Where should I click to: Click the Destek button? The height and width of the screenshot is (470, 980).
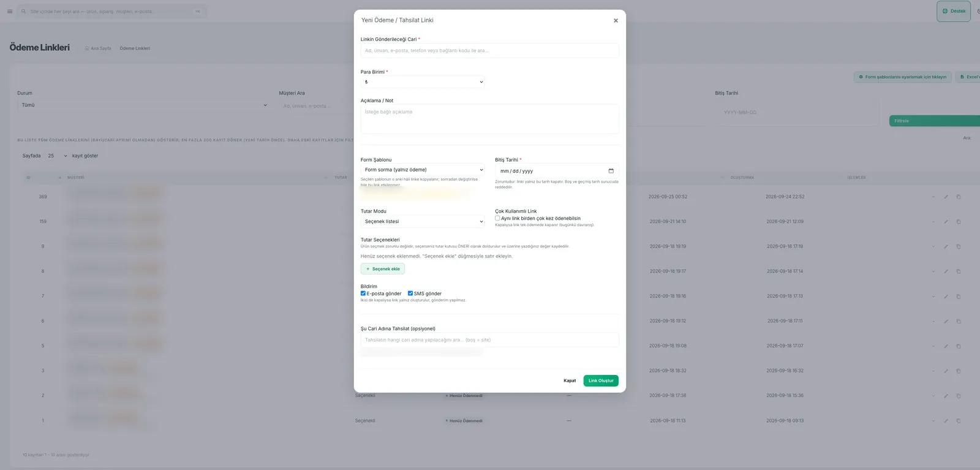coord(954,11)
